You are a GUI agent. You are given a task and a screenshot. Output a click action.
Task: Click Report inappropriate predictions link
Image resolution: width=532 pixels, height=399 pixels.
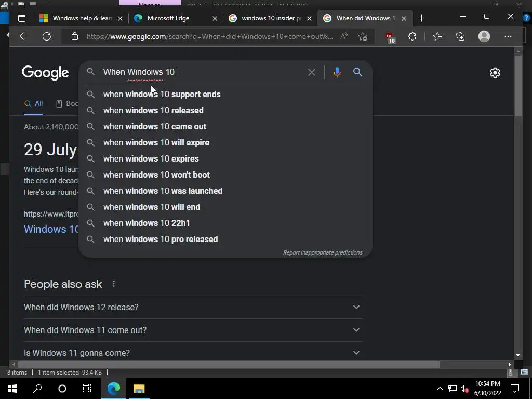(323, 253)
